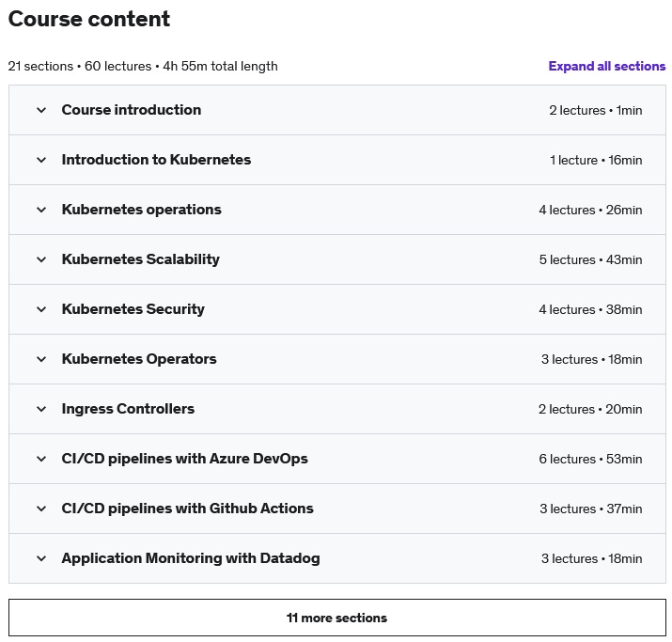Show the 11 more sections button
The height and width of the screenshot is (642, 672).
click(x=336, y=618)
